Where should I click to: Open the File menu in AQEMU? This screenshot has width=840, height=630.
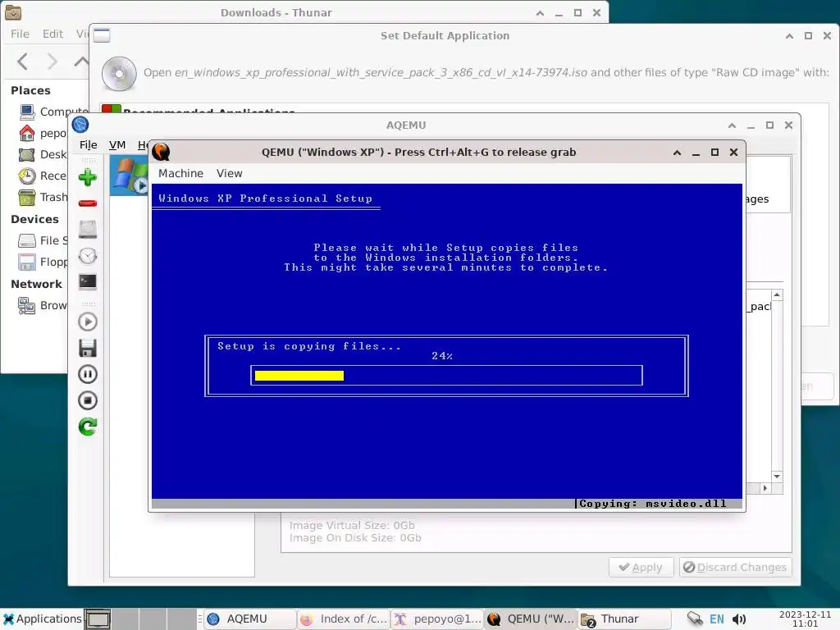coord(89,144)
